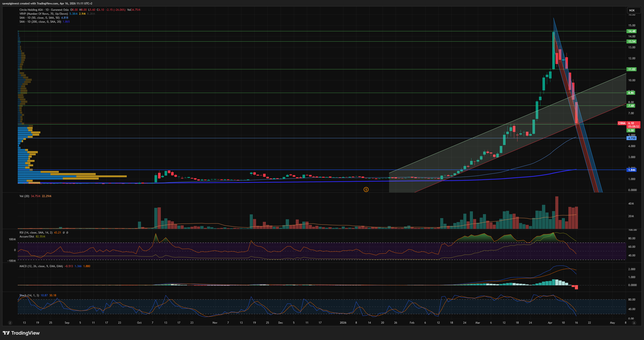This screenshot has width=644, height=340.
Task: Select the Stoch (14, 1, 3) pane label
Action: pos(29,295)
